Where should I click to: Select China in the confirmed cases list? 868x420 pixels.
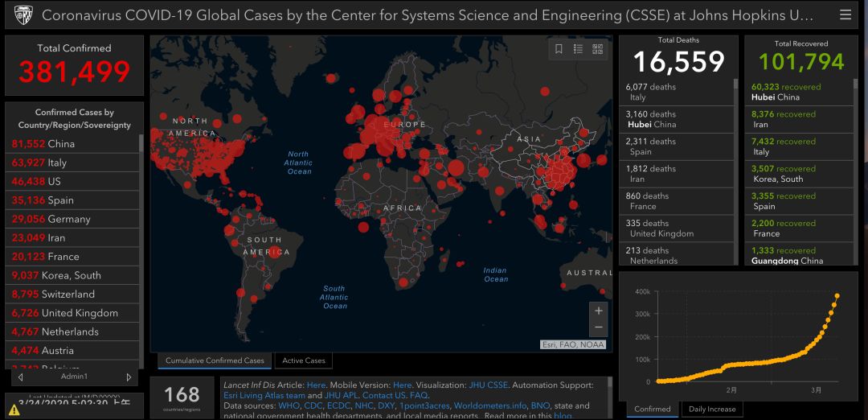click(x=72, y=144)
